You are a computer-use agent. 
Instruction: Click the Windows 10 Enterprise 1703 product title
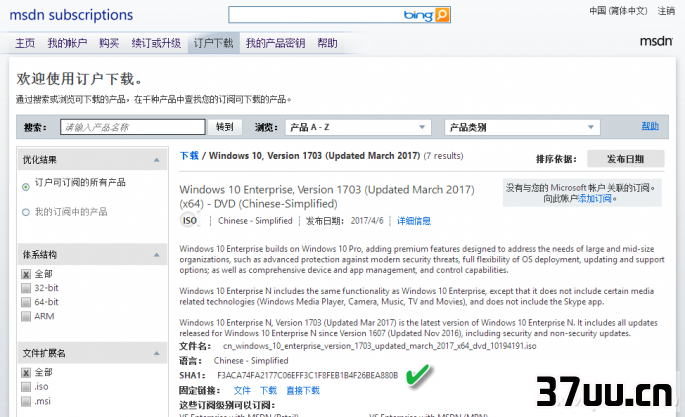coord(327,196)
